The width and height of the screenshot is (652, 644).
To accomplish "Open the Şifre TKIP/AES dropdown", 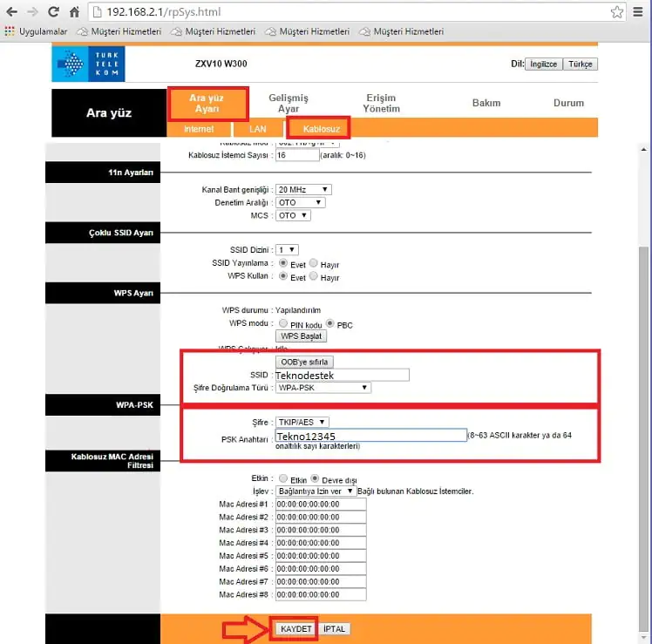I will (x=302, y=422).
